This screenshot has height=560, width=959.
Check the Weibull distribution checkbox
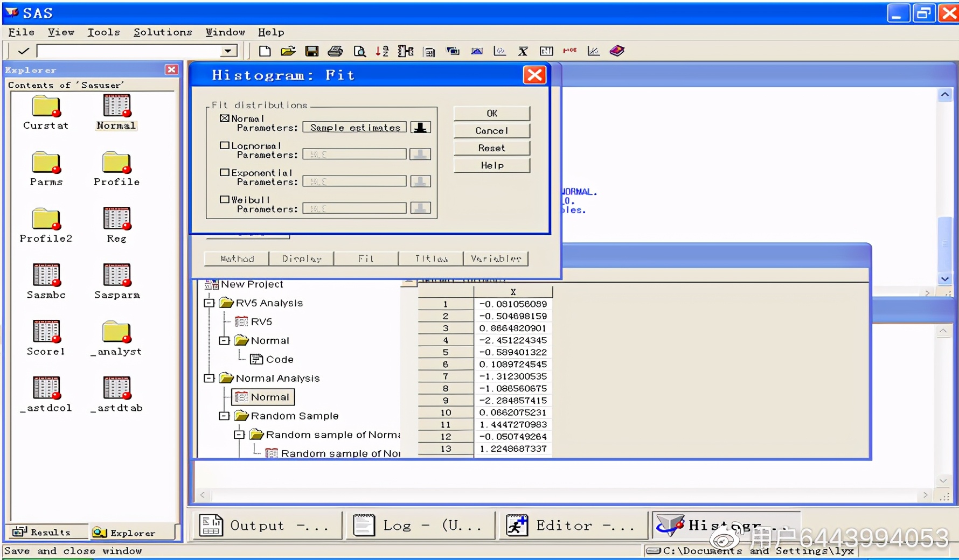[x=225, y=199]
